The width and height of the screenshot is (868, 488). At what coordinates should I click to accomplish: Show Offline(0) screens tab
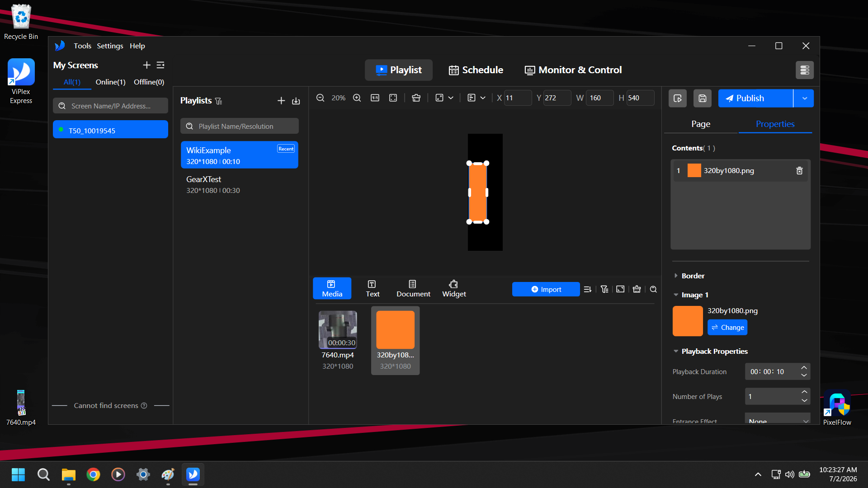[149, 82]
